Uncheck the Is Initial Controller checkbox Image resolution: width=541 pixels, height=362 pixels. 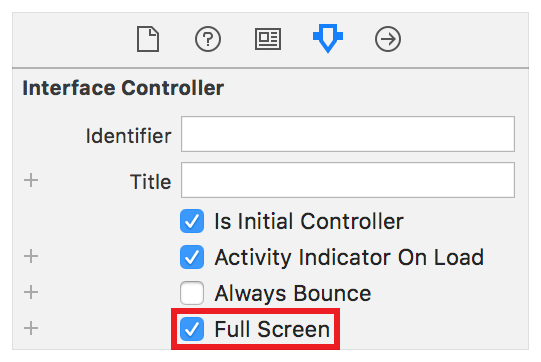tap(192, 221)
